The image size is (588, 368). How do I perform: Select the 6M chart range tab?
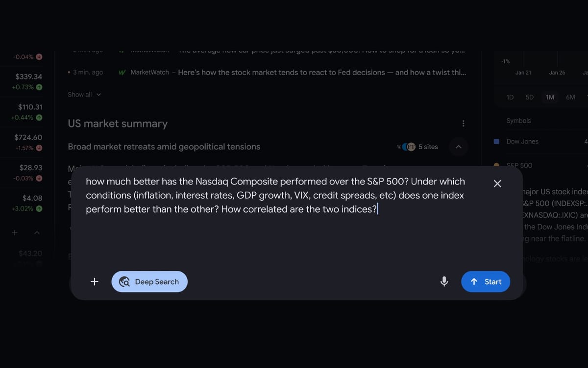(570, 97)
